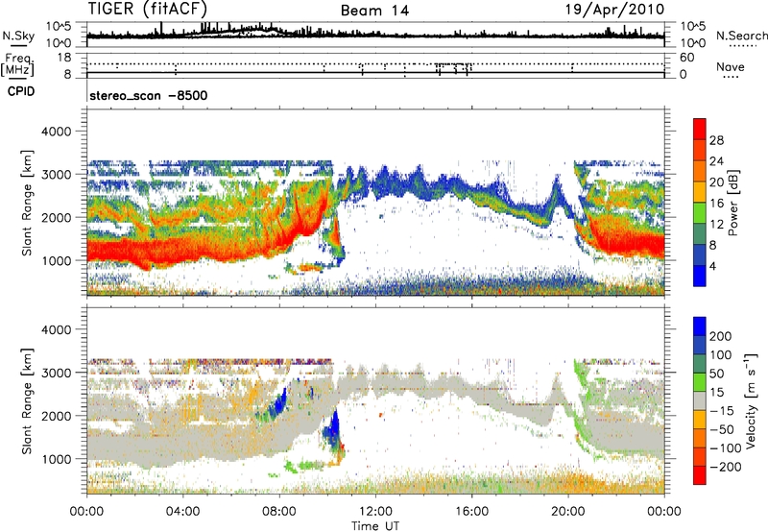The image size is (768, 532).
Task: Click the 'Velocity [m s-1]' colorbar label
Action: click(x=751, y=400)
